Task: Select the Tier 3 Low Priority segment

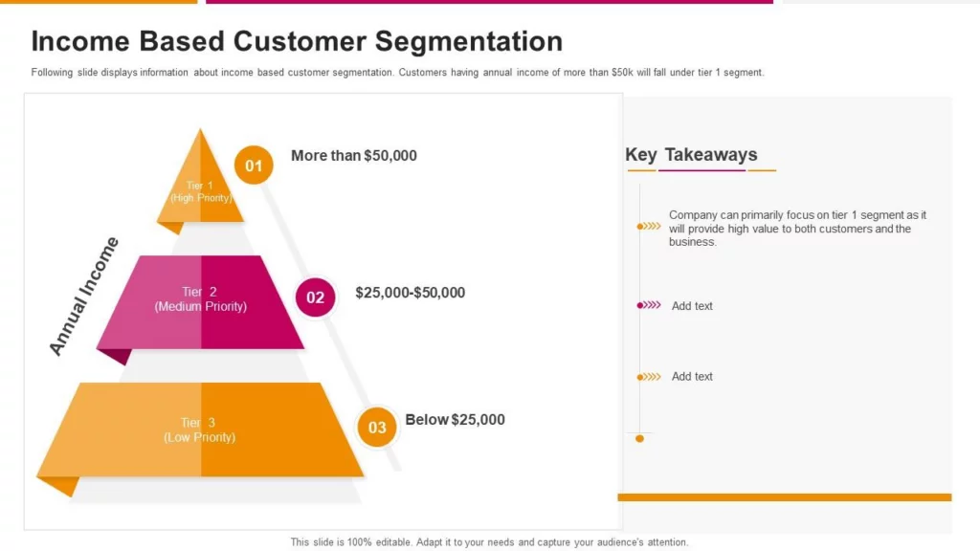Action: (x=200, y=430)
